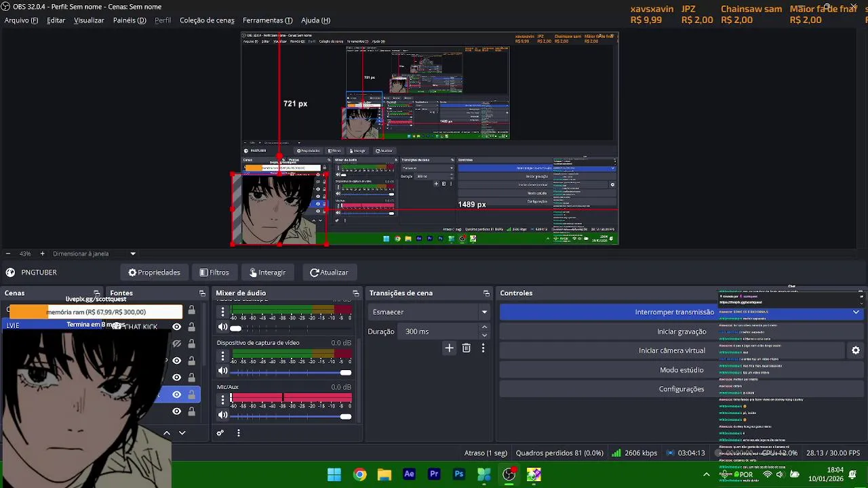Decrease the Duração value with down stepper

point(484,335)
